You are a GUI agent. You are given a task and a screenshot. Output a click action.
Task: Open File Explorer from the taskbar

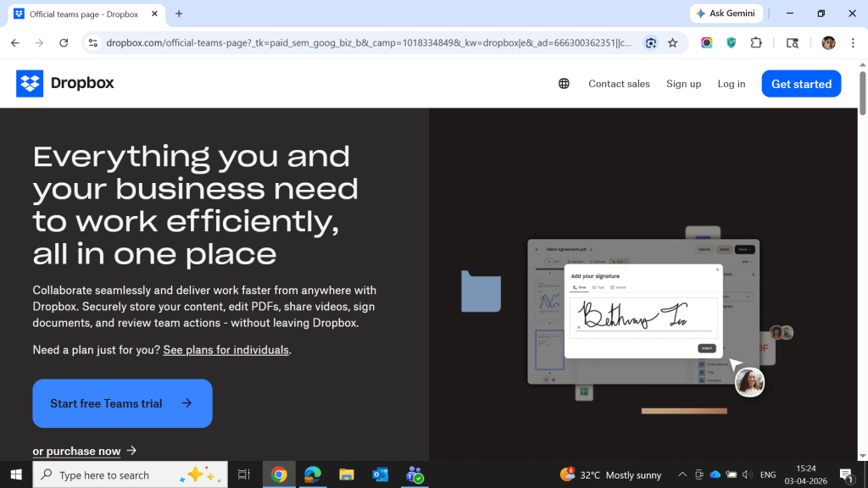click(347, 474)
